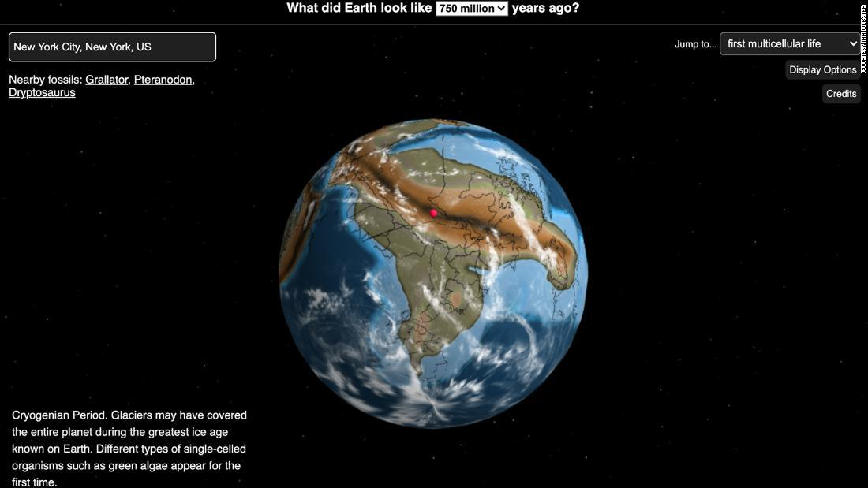Image resolution: width=868 pixels, height=488 pixels.
Task: Visit the Dryptosaurus fossil link
Action: [42, 93]
